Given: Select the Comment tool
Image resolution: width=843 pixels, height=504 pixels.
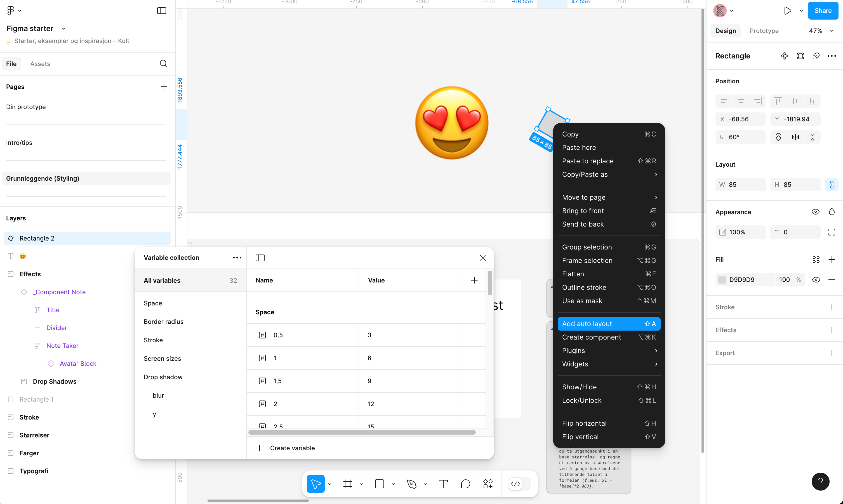Looking at the screenshot, I should (x=466, y=484).
